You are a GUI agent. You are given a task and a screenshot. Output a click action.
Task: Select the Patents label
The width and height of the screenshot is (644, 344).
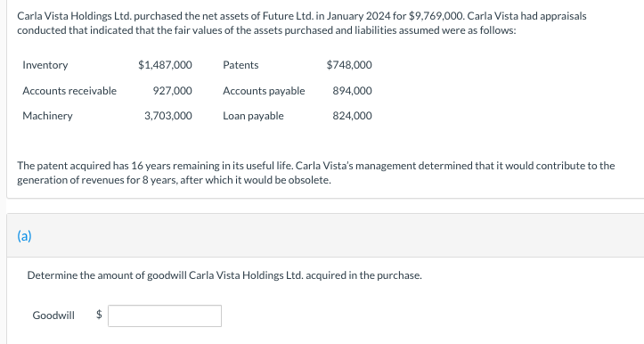[x=240, y=65]
